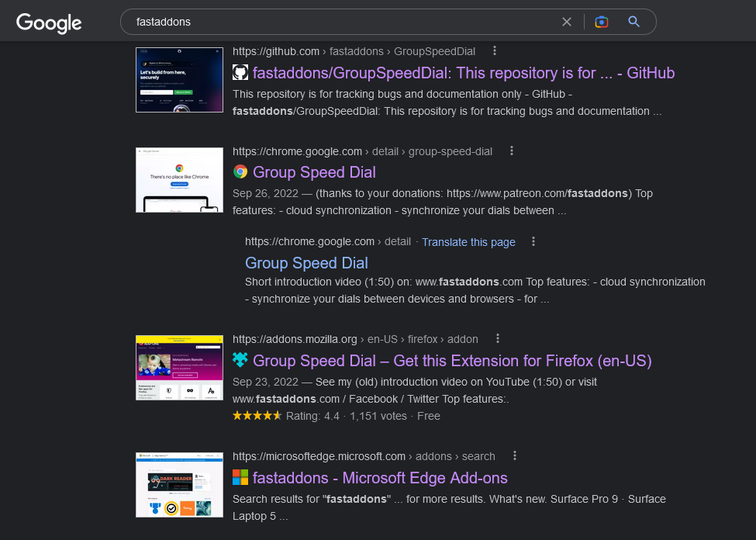Open the three-dot menu for the chrome.google.com group-speed-dial result

[x=512, y=151]
